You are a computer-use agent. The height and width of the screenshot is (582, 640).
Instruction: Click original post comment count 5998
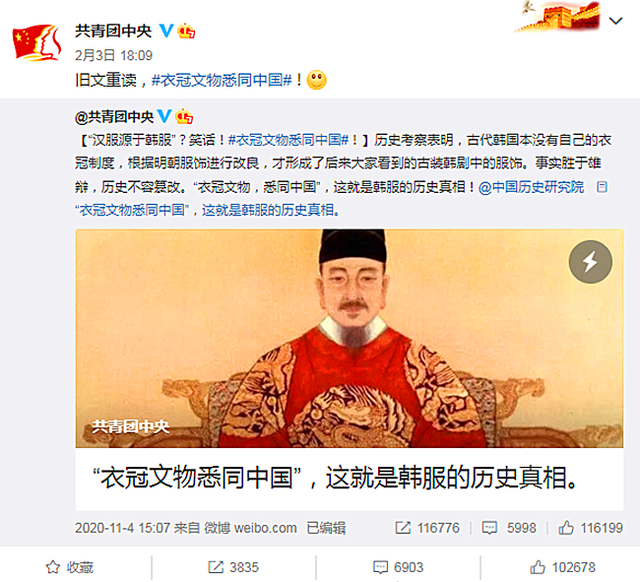(x=509, y=528)
